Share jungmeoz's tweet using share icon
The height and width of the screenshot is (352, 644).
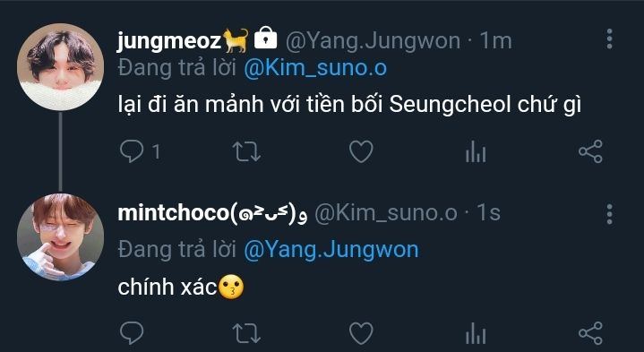tap(590, 151)
